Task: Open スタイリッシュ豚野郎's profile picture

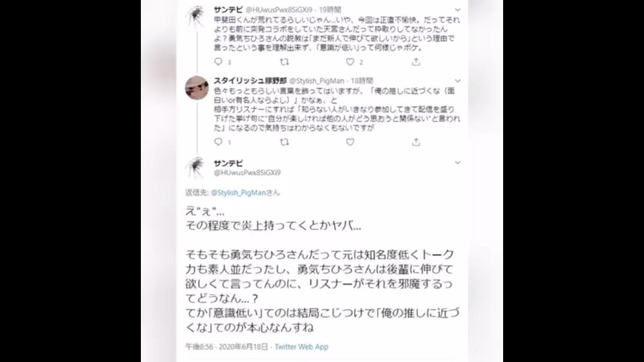Action: pyautogui.click(x=197, y=88)
